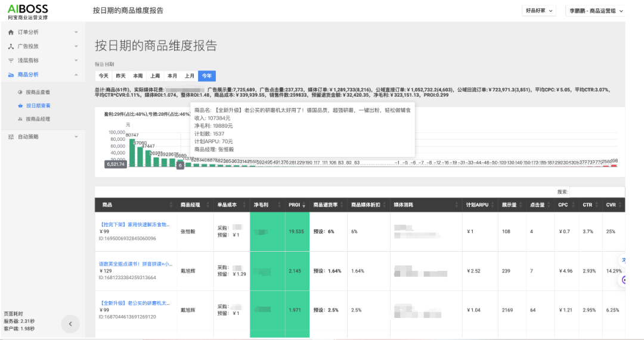Screen dimensions: 644x340
Task: Open the 语数英全能点读书 product link
Action: coord(135,264)
